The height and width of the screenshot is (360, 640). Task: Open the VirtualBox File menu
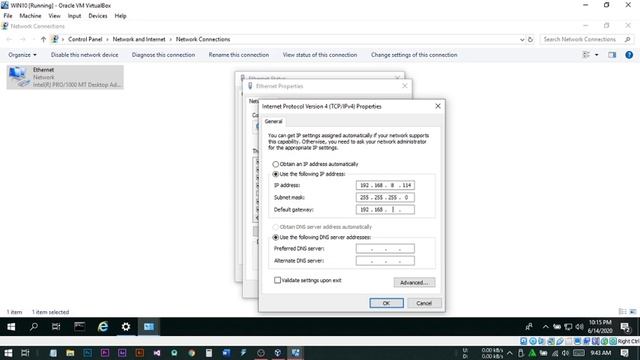pyautogui.click(x=8, y=16)
